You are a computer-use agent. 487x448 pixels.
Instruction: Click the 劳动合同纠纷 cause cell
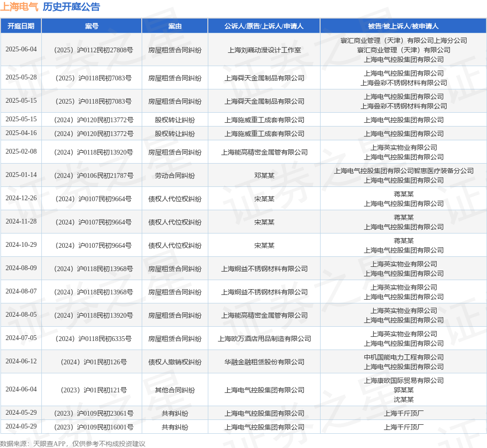(175, 176)
